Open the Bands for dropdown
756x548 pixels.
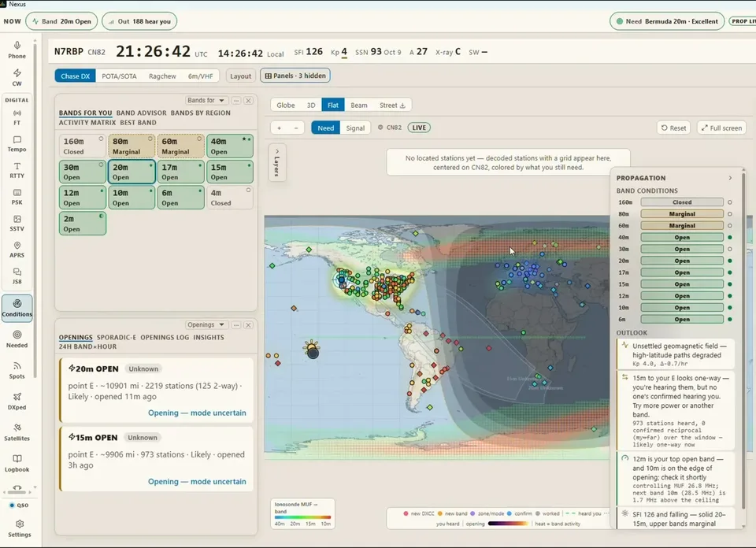206,100
